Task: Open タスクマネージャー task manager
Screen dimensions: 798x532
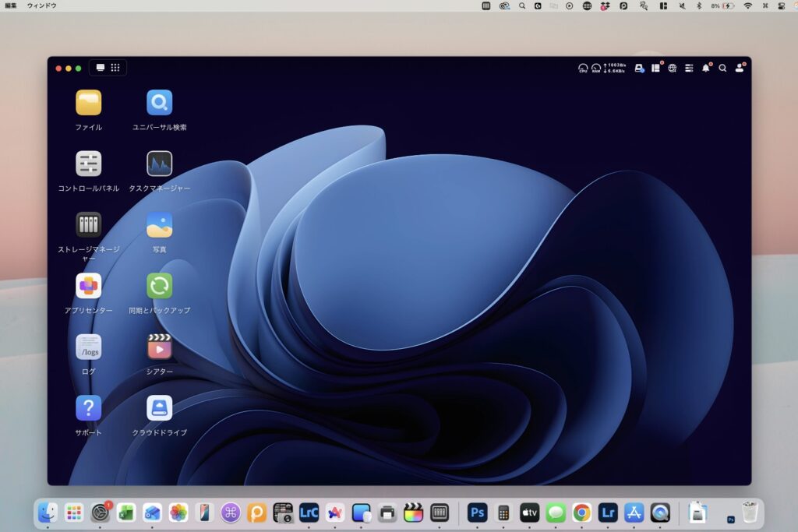Action: point(159,164)
